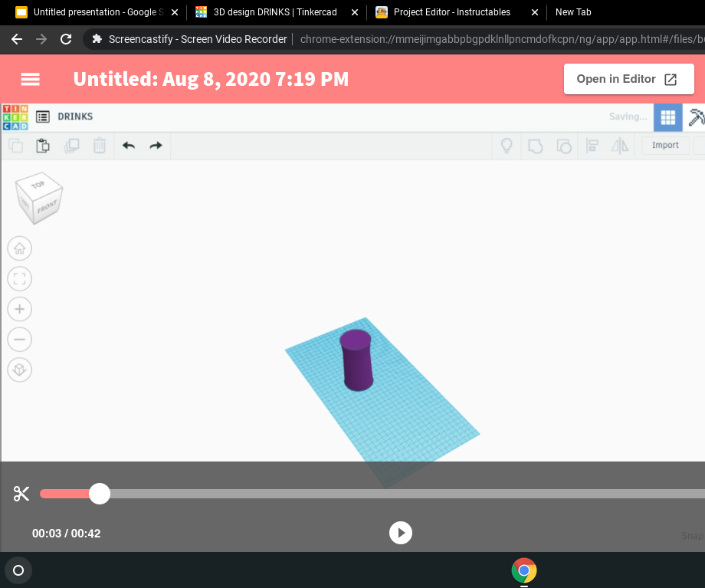Click the Ungroup shapes icon
The image size is (705, 588).
click(x=564, y=146)
